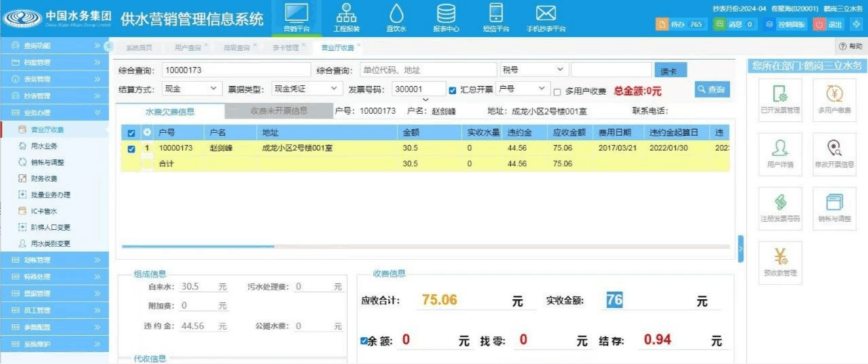868x364 pixels.
Task: Open the 预收款管理 shortcut icon
Action: tap(780, 259)
